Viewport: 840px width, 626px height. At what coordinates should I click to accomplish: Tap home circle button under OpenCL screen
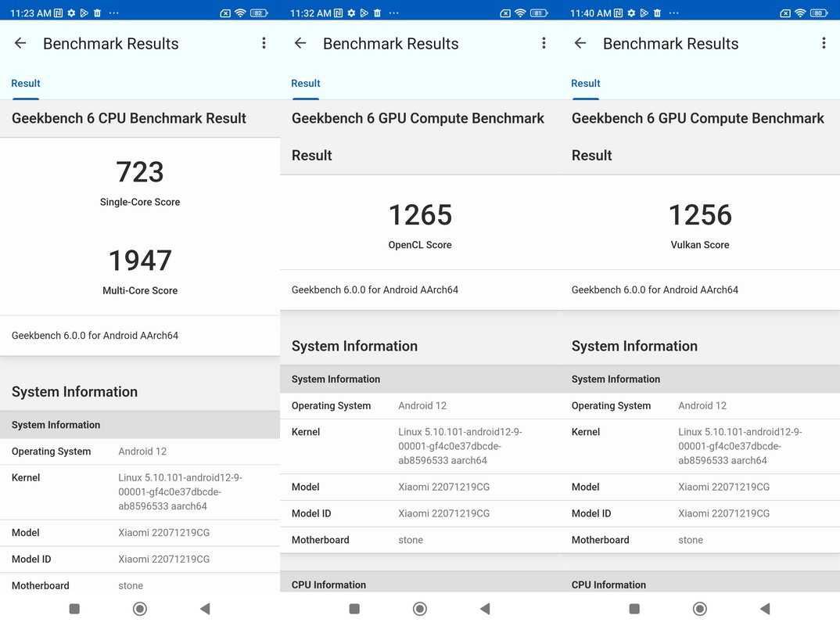click(420, 609)
